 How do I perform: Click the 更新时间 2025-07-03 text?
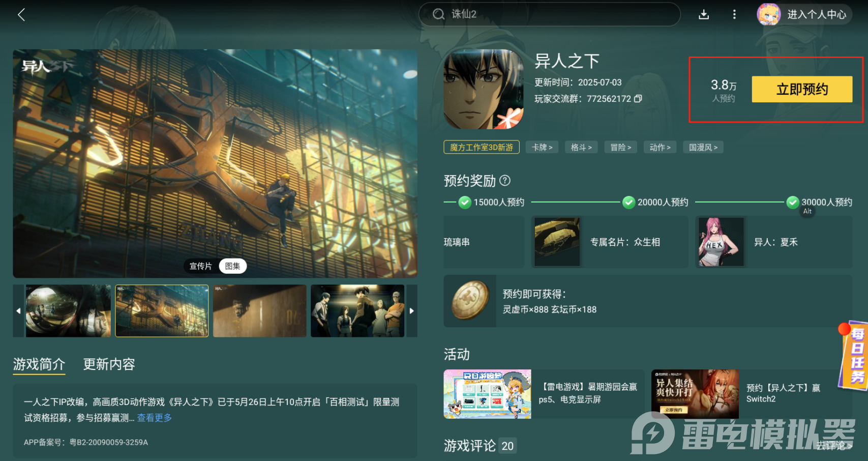[x=578, y=82]
